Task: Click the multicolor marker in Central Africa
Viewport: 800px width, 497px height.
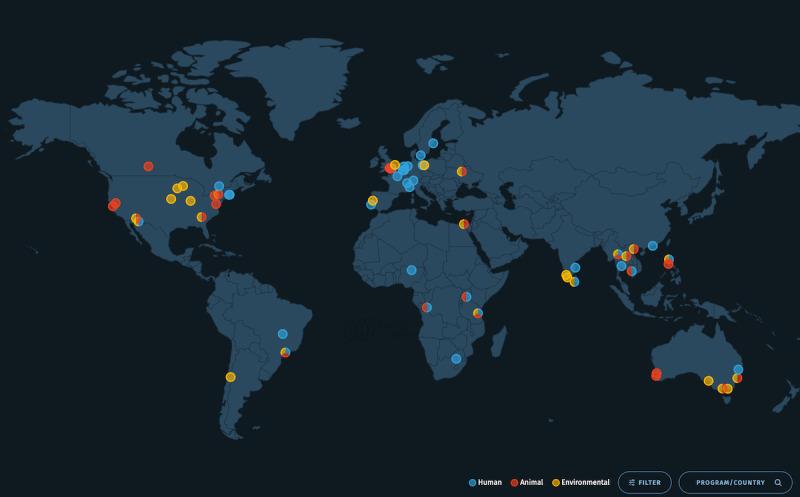Action: [x=427, y=307]
